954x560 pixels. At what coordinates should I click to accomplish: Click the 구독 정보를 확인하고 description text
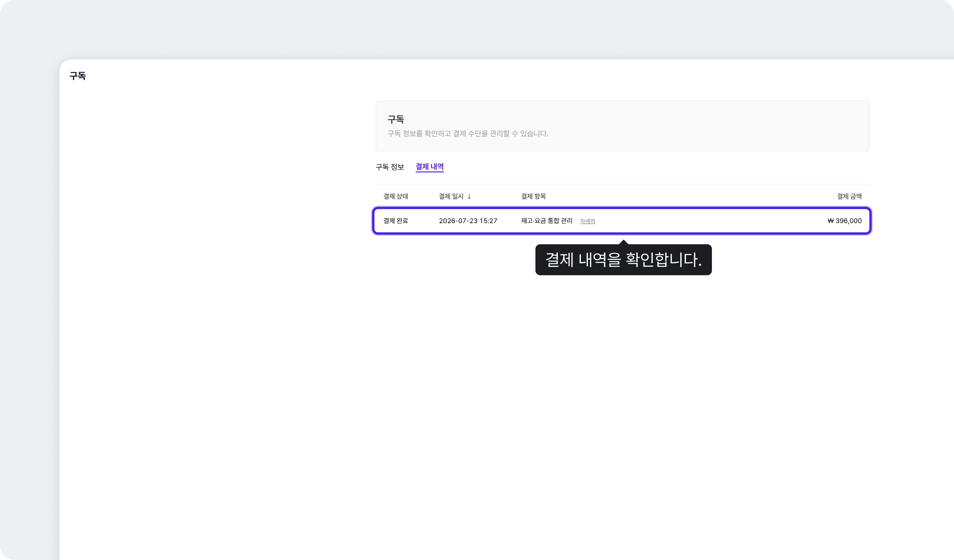point(467,133)
